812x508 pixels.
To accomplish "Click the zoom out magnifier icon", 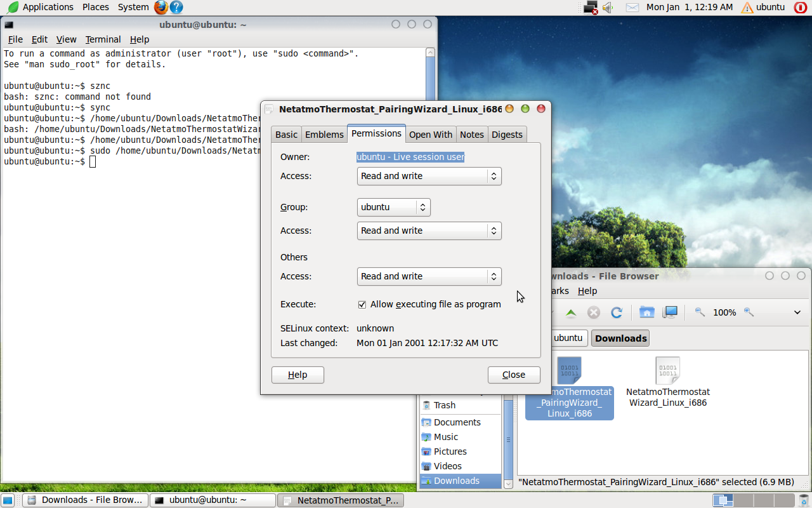I will pyautogui.click(x=700, y=312).
